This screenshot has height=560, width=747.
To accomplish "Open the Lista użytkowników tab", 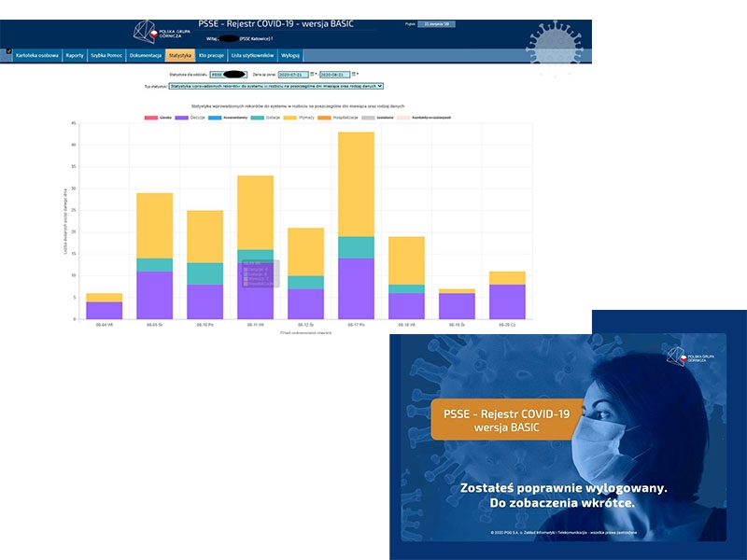I will tap(252, 56).
